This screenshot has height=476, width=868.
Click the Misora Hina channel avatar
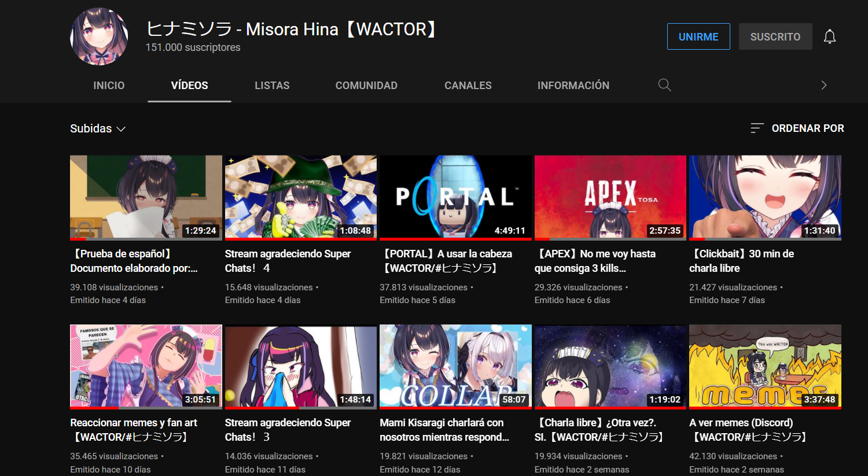pos(99,36)
